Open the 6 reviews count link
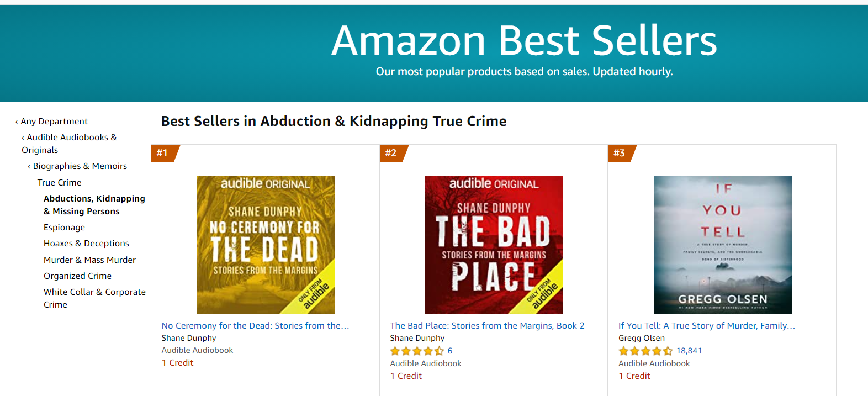This screenshot has height=396, width=868. point(450,351)
